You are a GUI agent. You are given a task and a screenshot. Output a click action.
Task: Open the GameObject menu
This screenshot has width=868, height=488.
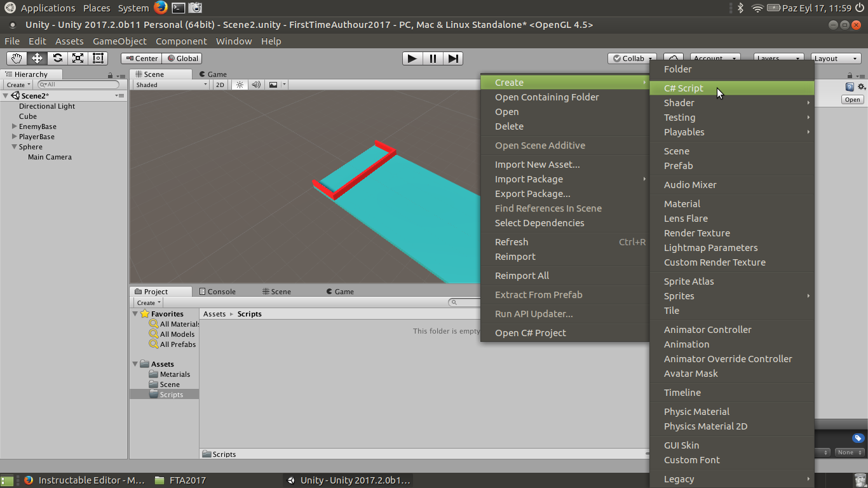[x=119, y=41]
